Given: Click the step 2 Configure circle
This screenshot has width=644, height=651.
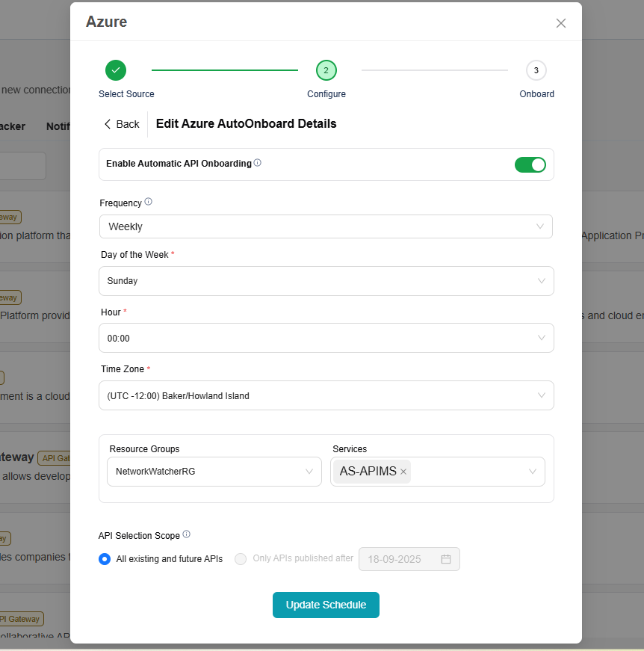Looking at the screenshot, I should point(326,70).
